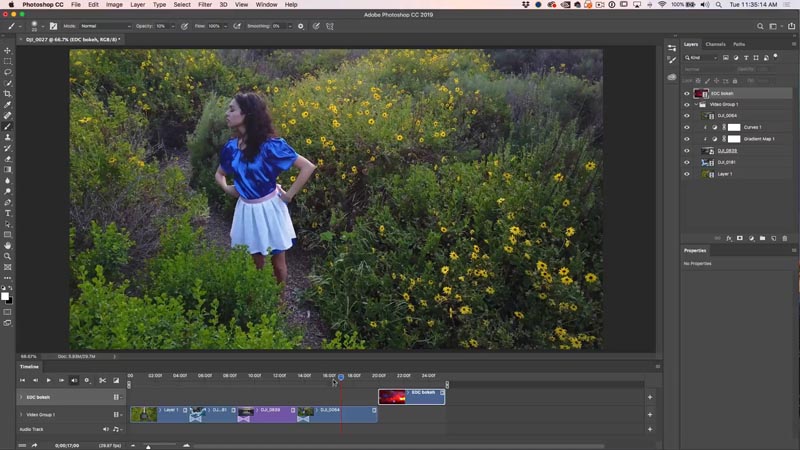
Task: Toggle visibility of Curves 1 layer
Action: click(686, 127)
